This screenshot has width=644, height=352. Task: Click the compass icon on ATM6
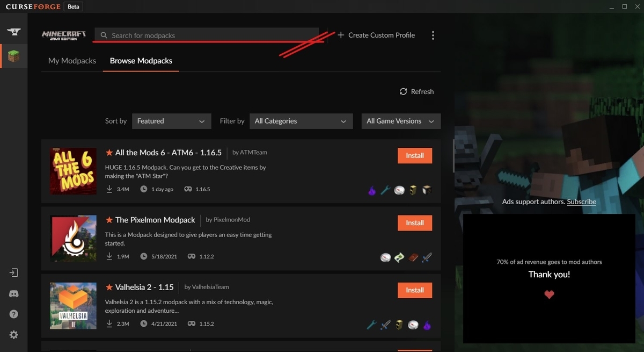coord(399,190)
